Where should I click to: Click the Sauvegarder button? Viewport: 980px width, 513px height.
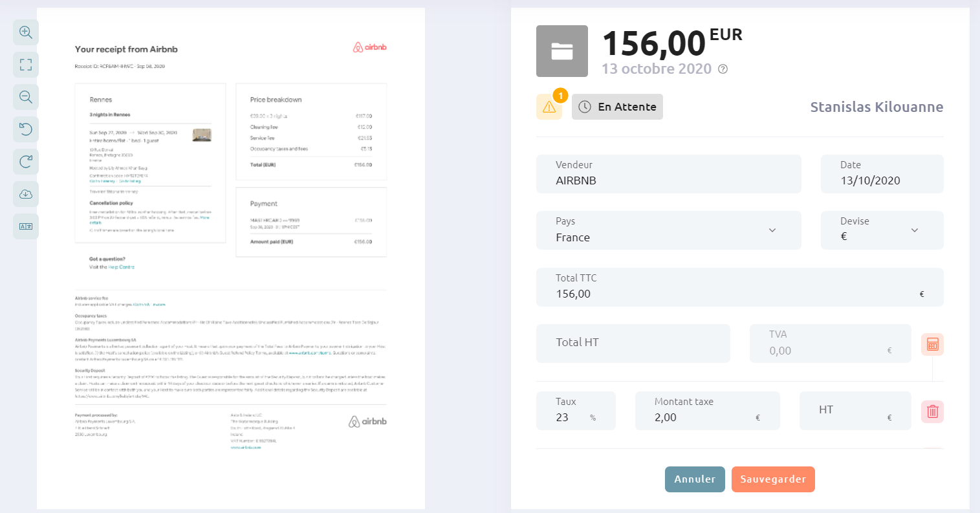click(x=773, y=479)
